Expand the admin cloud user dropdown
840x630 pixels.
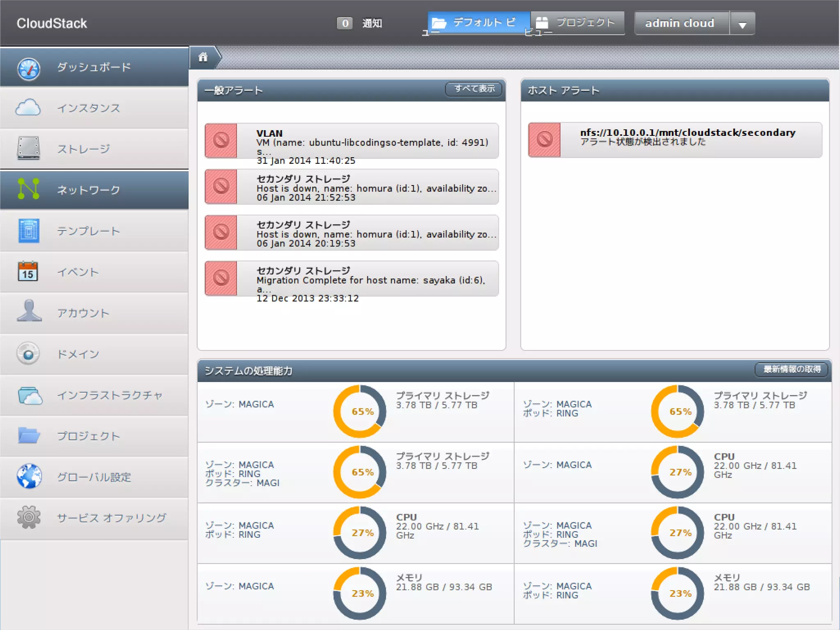[742, 24]
